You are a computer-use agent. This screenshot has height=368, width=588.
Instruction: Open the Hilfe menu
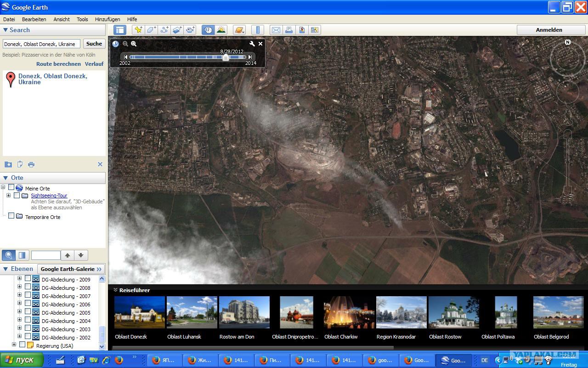point(132,19)
